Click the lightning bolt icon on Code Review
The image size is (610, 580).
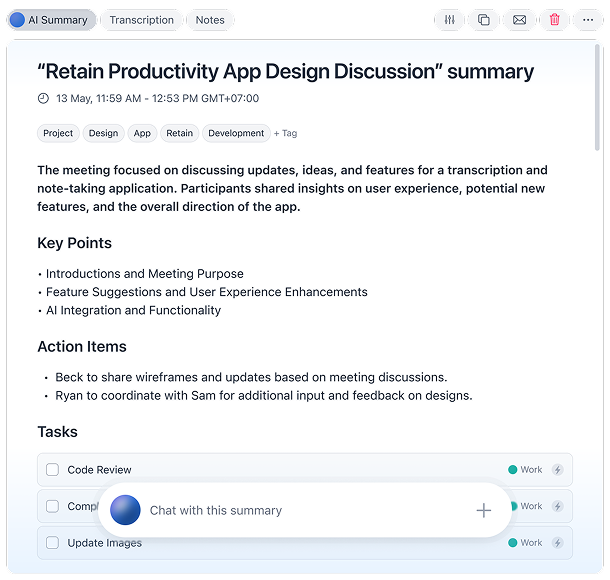(x=557, y=470)
